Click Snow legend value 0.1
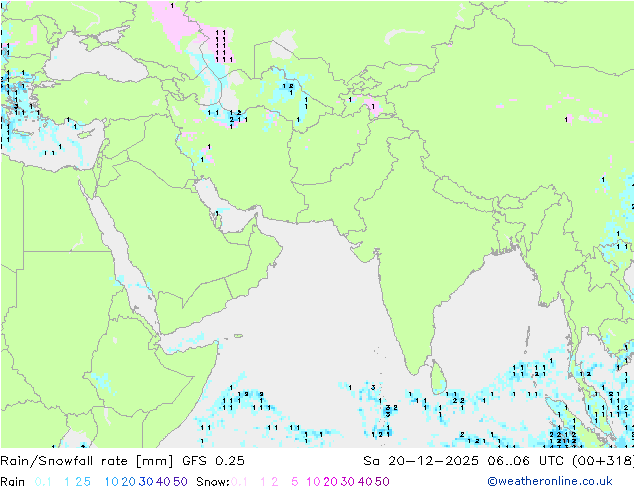Image resolution: width=634 pixels, height=490 pixels. click(x=239, y=482)
